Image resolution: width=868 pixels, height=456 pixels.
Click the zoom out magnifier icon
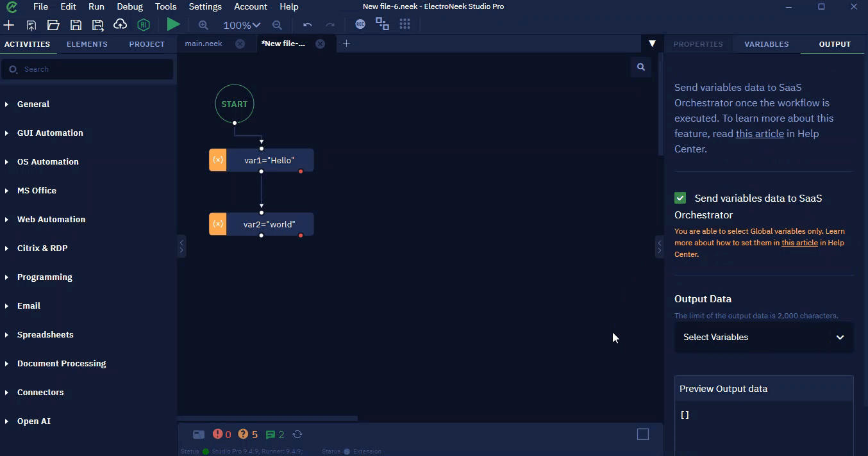(277, 25)
